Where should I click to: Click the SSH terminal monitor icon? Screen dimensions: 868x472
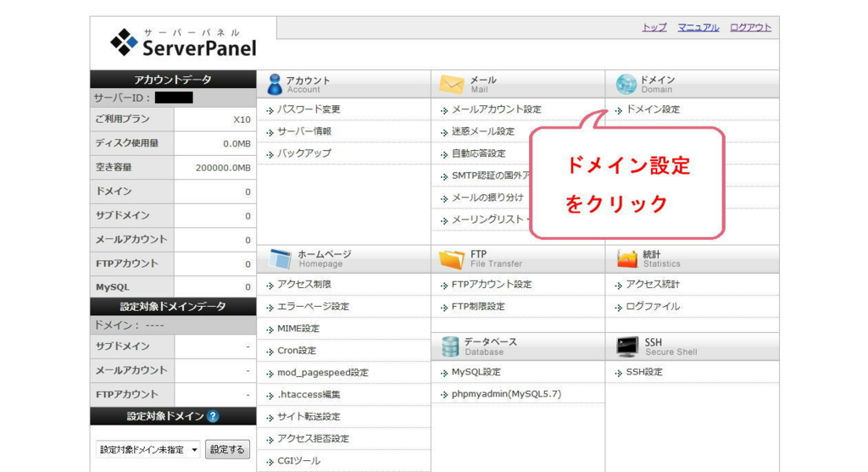627,347
